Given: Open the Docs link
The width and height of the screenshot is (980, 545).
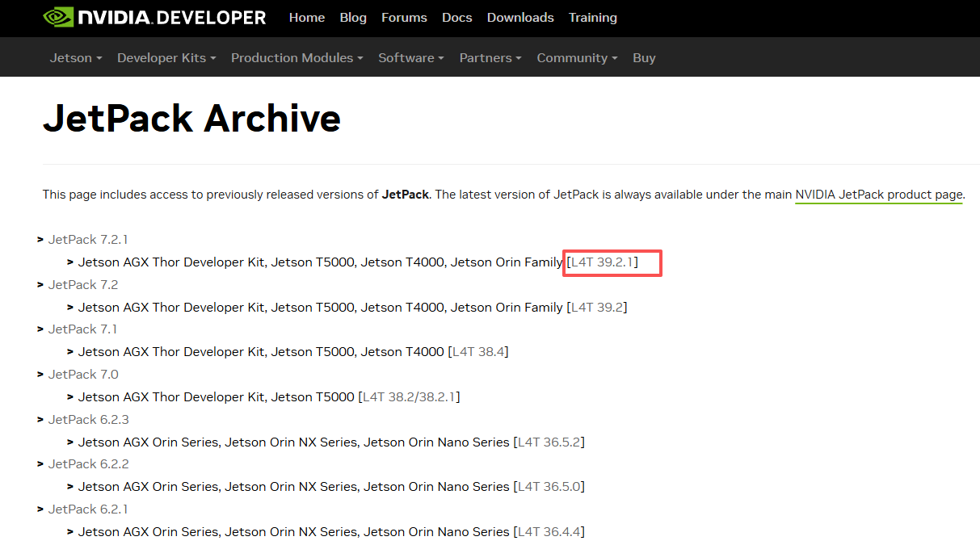Looking at the screenshot, I should 457,17.
